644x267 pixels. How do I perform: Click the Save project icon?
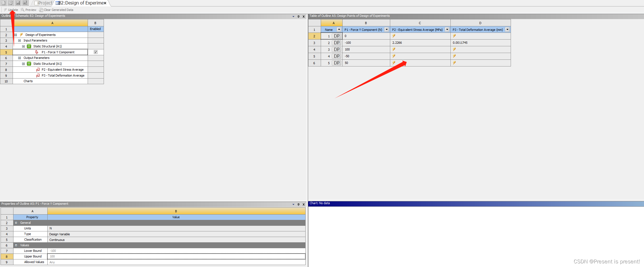(x=18, y=3)
